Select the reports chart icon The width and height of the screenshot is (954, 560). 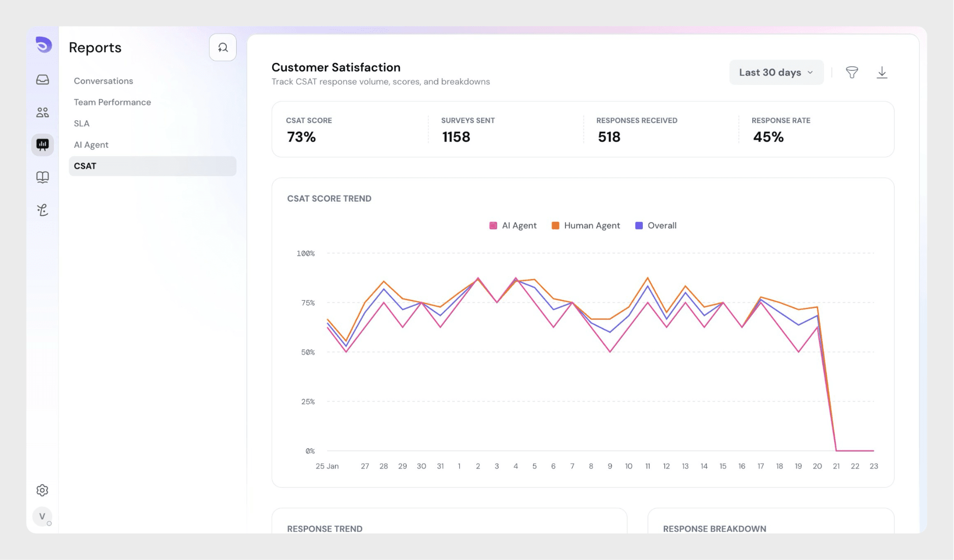[x=42, y=144]
